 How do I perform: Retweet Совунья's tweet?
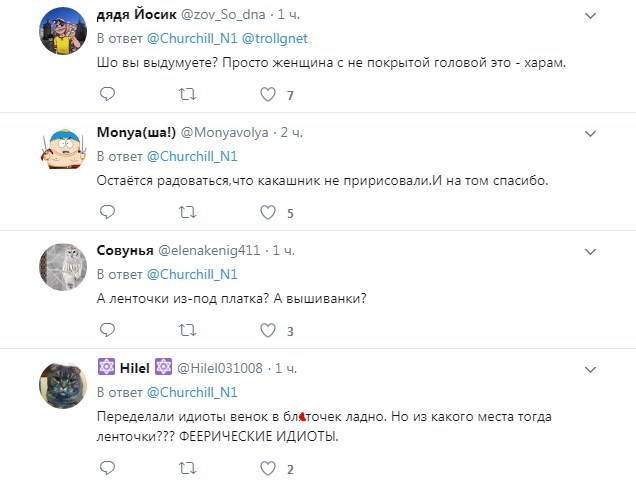[187, 331]
